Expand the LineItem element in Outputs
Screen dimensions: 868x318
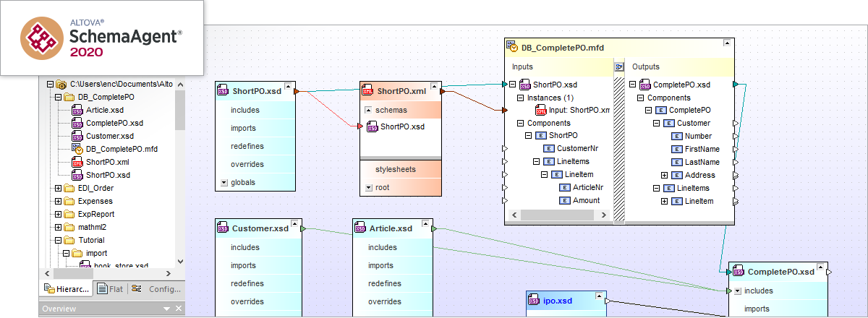(664, 201)
